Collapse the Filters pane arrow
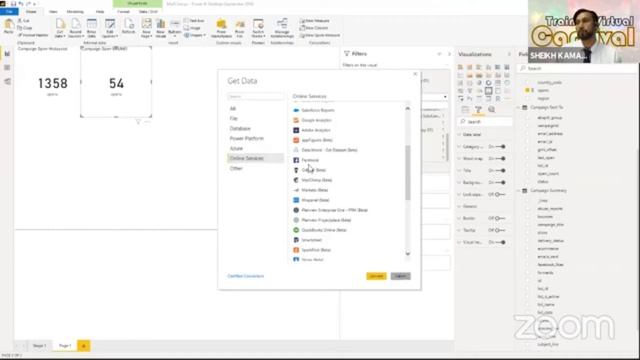 pyautogui.click(x=449, y=54)
